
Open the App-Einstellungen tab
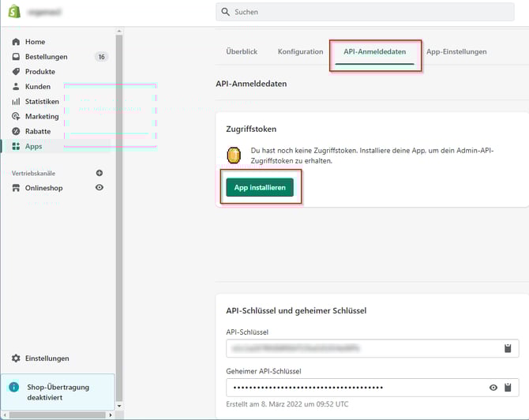tap(456, 51)
